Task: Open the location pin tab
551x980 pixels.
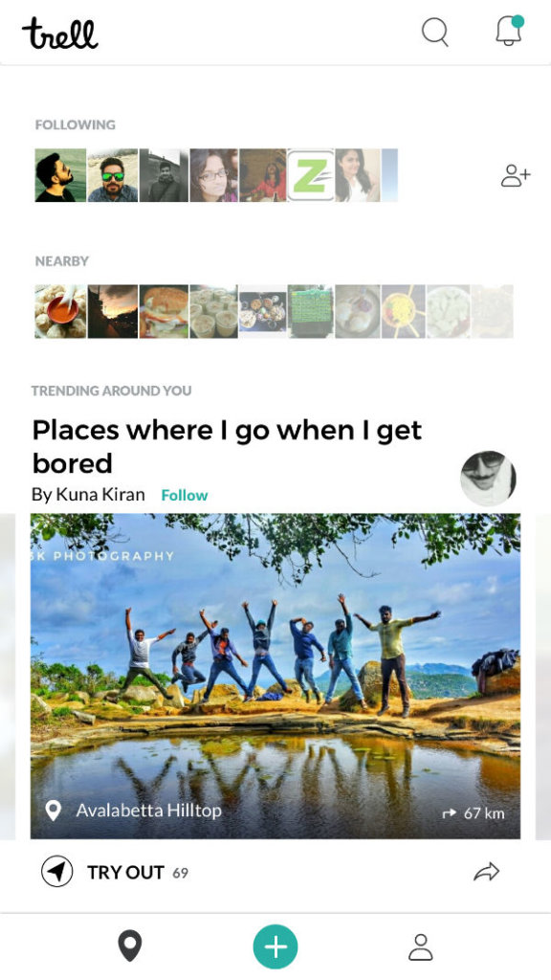Action: tap(130, 947)
